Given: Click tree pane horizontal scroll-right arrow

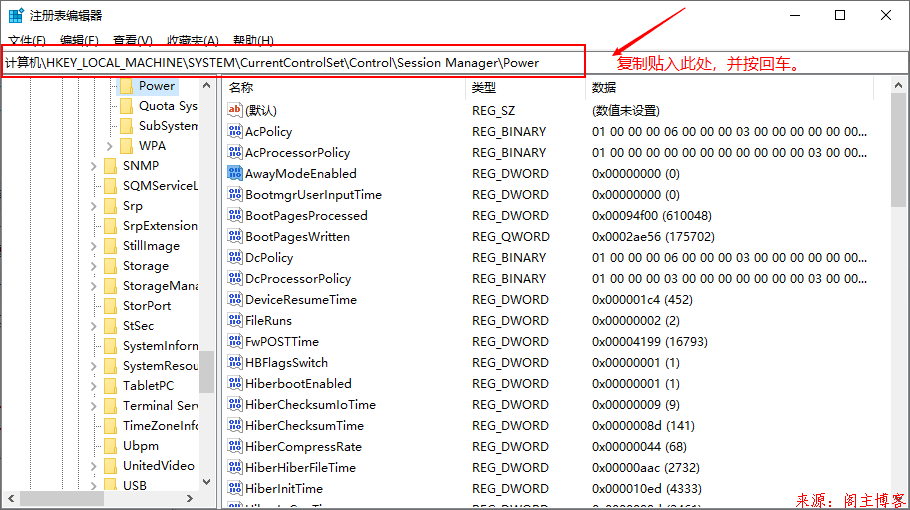Looking at the screenshot, I should [x=190, y=498].
